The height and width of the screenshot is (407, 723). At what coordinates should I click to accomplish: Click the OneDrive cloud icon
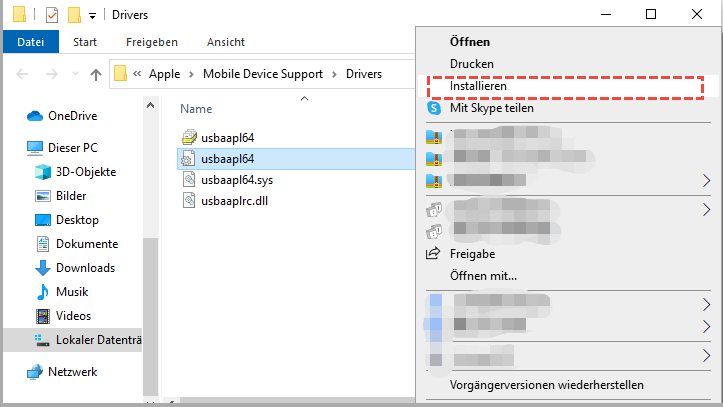click(x=33, y=115)
